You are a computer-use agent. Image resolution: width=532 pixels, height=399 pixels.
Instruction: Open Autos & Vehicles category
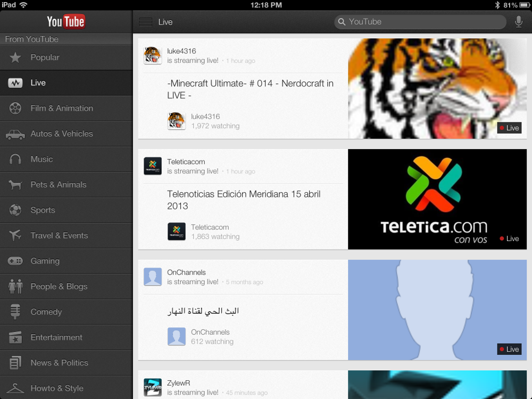coord(66,134)
